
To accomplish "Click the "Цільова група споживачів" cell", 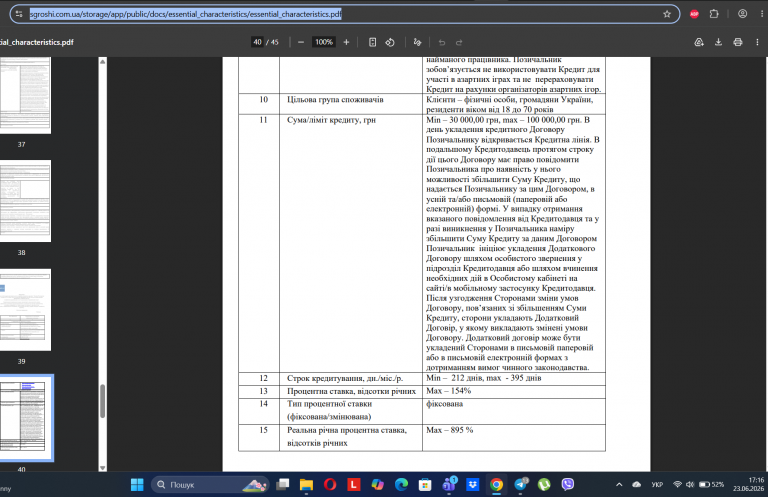I will pyautogui.click(x=351, y=104).
